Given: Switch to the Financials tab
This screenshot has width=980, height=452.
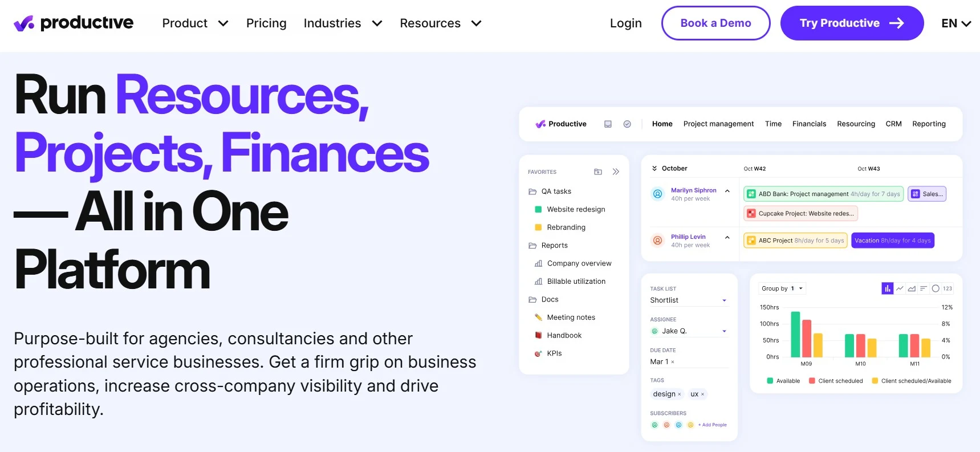Looking at the screenshot, I should point(809,124).
